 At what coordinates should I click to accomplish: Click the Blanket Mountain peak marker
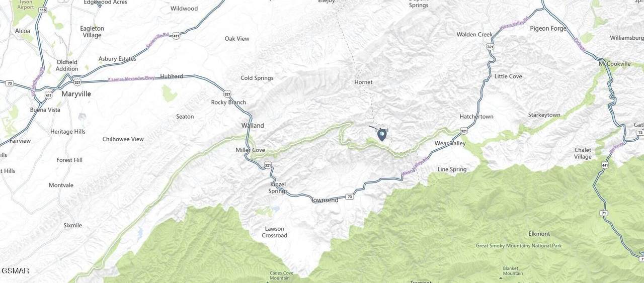(x=501, y=277)
